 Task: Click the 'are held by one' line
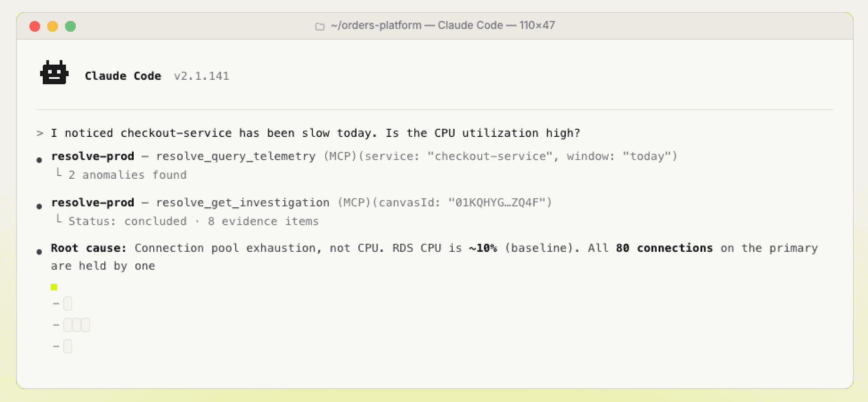coord(103,266)
